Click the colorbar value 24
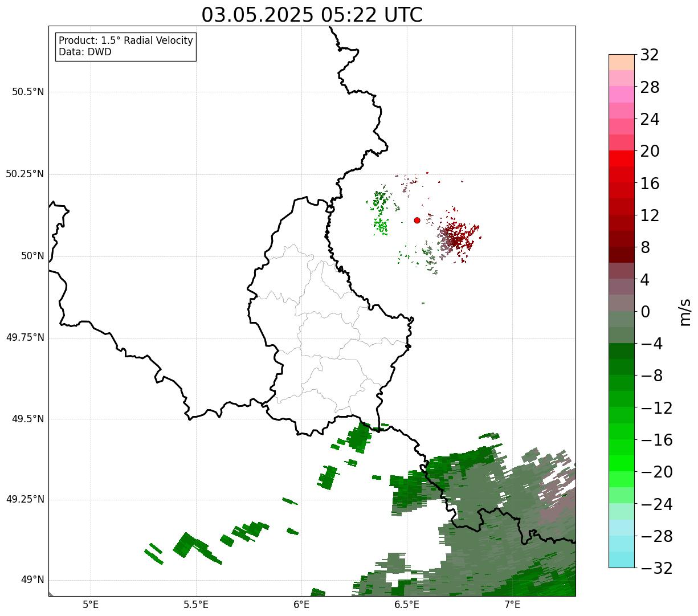 tap(650, 119)
